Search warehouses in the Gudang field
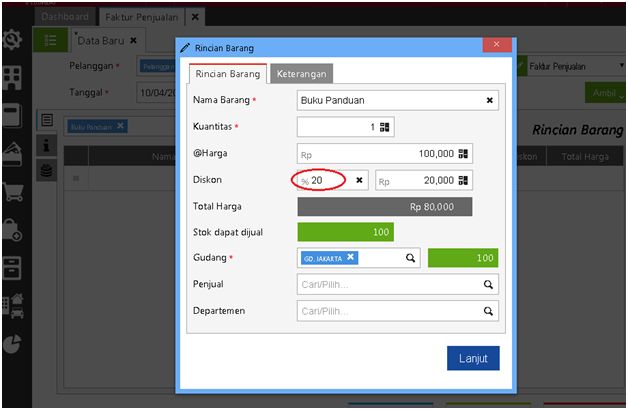This screenshot has height=410, width=628. tap(410, 258)
